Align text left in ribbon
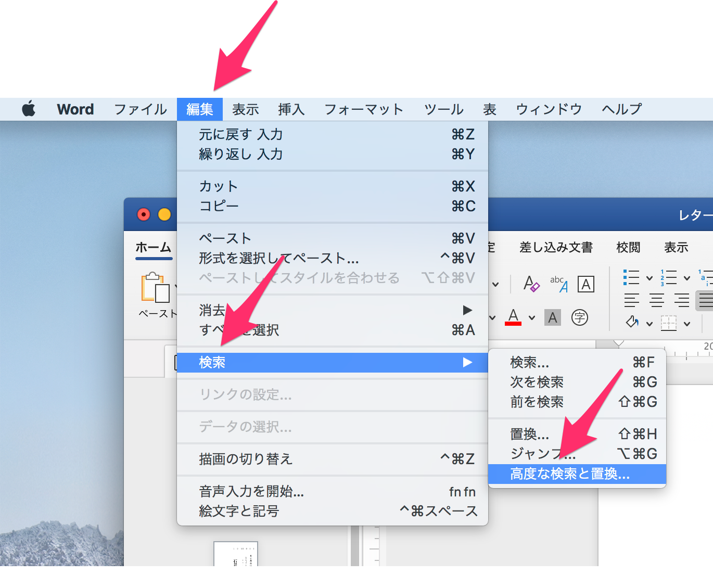 click(x=632, y=300)
